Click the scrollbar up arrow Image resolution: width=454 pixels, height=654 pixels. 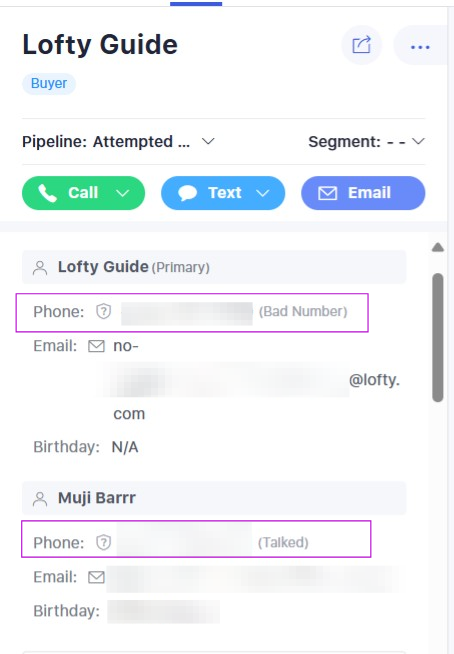coord(438,247)
